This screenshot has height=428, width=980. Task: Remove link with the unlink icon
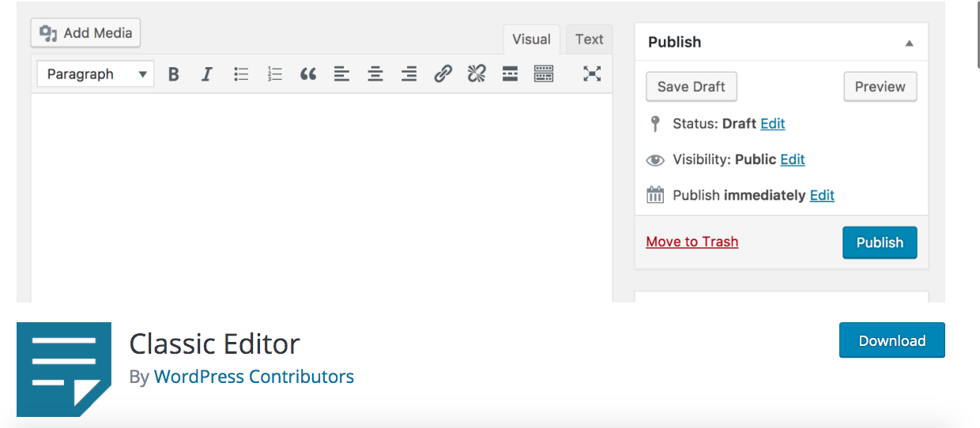click(476, 74)
